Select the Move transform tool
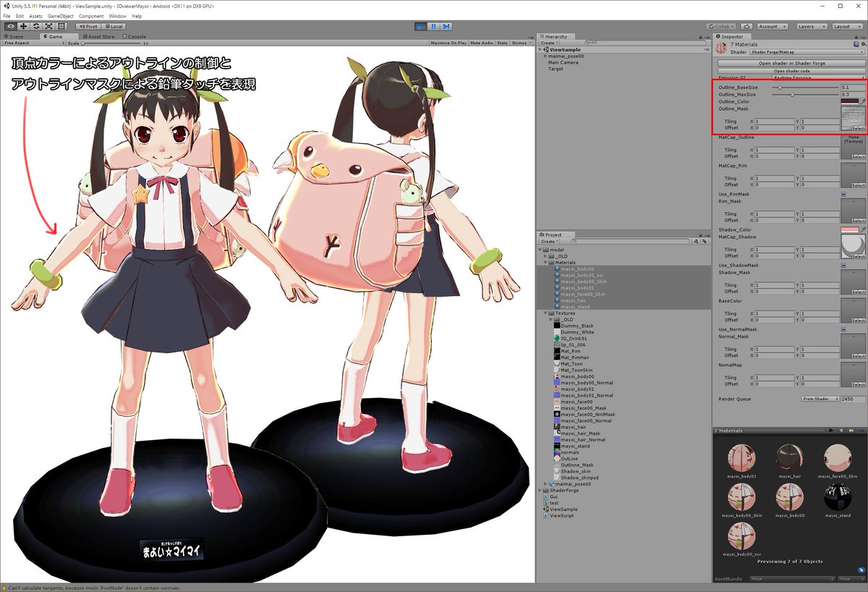The width and height of the screenshot is (868, 592). coord(23,26)
